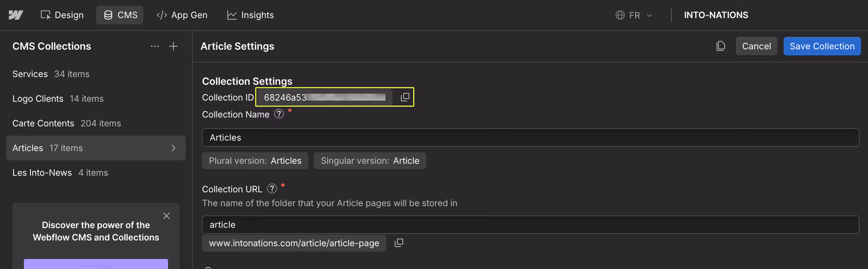868x269 pixels.
Task: Click the globe icon beside FR
Action: [620, 15]
